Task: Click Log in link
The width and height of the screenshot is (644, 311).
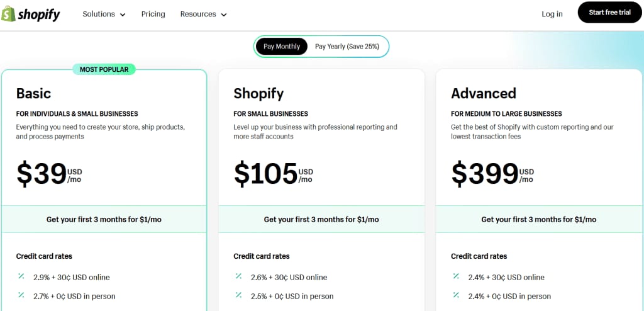Action: [x=552, y=14]
